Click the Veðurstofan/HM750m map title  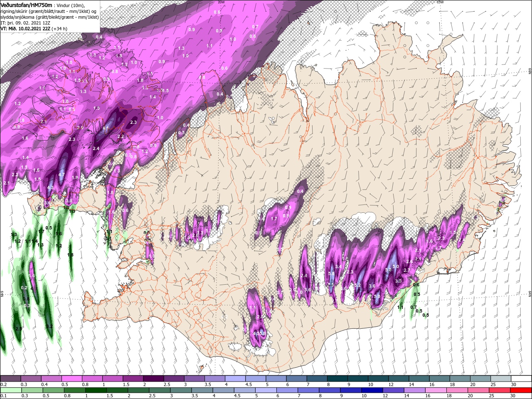point(26,5)
